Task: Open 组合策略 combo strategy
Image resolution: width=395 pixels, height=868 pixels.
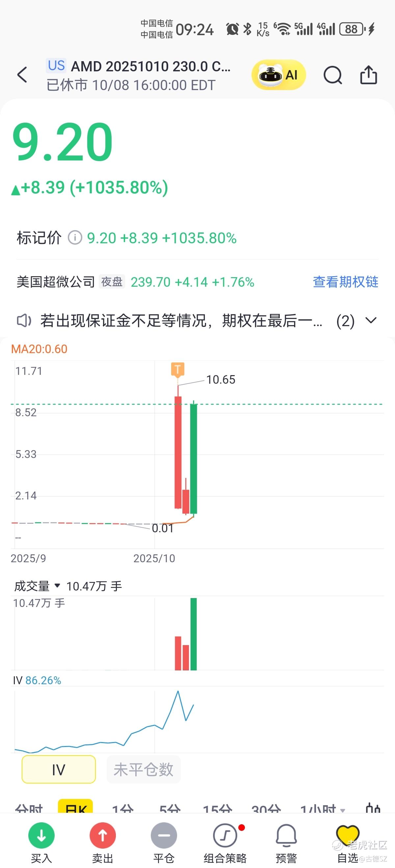Action: [x=225, y=835]
